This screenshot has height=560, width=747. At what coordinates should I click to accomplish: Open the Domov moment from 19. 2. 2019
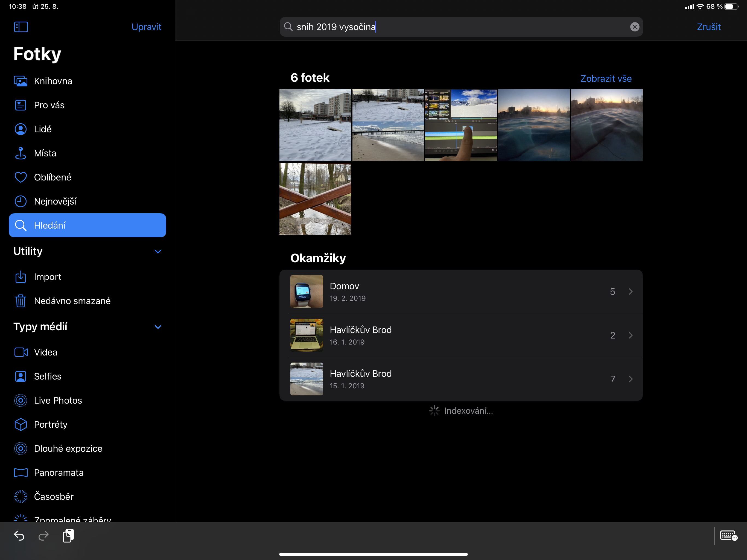(x=461, y=291)
